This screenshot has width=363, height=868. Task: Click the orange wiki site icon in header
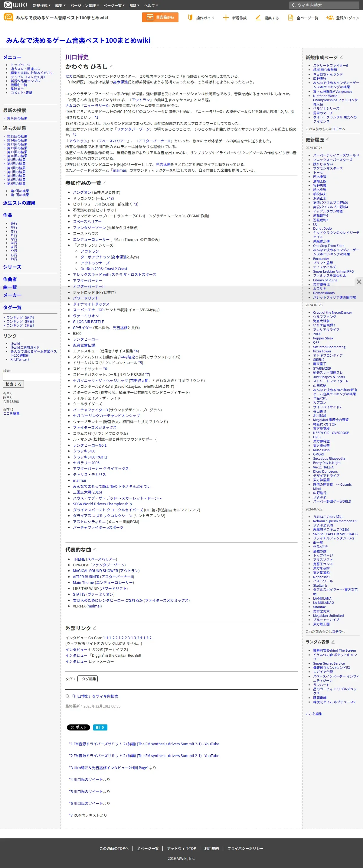pyautogui.click(x=8, y=17)
